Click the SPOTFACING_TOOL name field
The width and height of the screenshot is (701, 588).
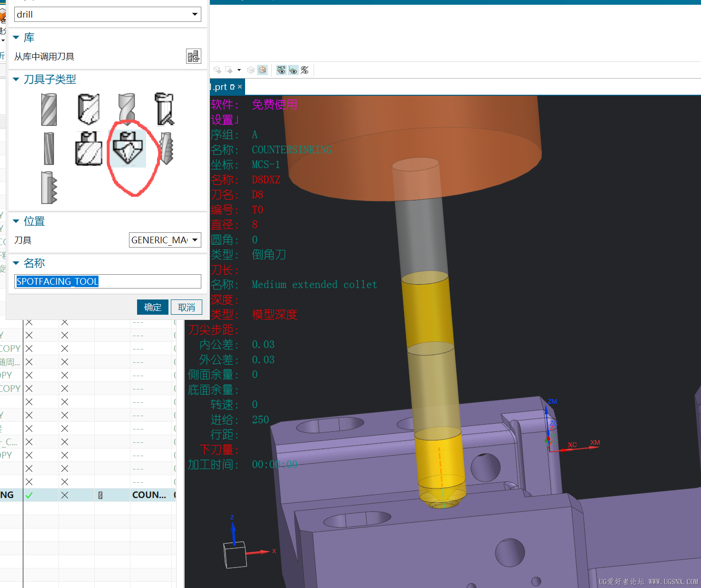pos(108,281)
